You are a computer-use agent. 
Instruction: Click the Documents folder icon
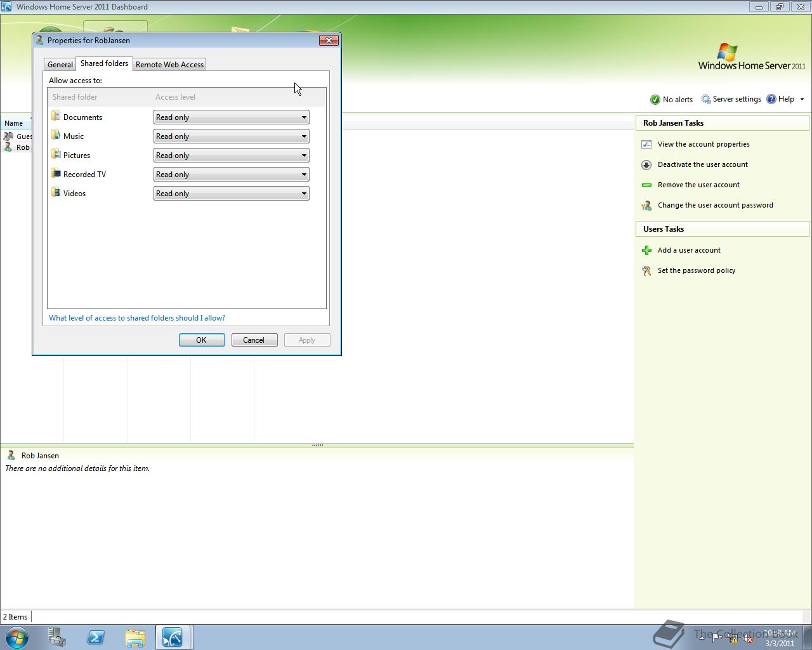click(56, 117)
